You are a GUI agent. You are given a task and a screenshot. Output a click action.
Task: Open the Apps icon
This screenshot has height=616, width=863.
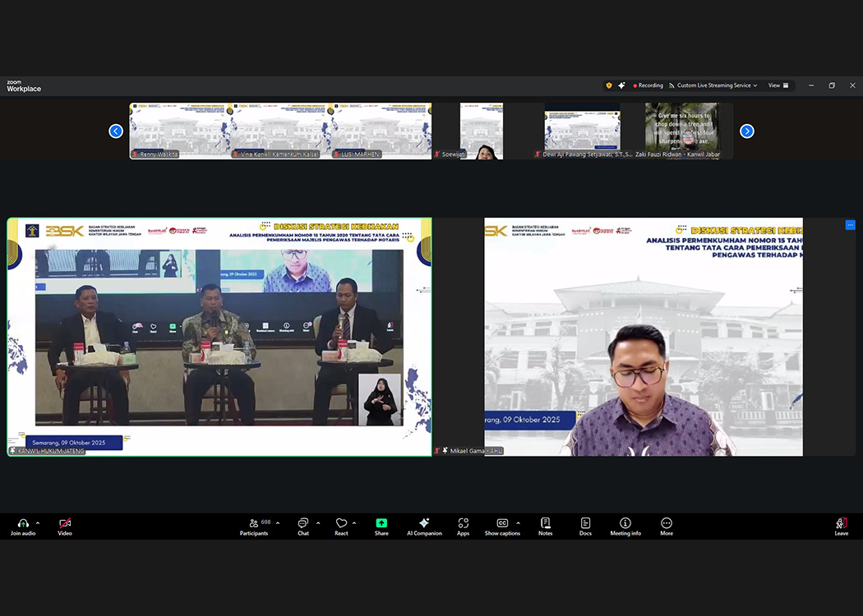463,526
